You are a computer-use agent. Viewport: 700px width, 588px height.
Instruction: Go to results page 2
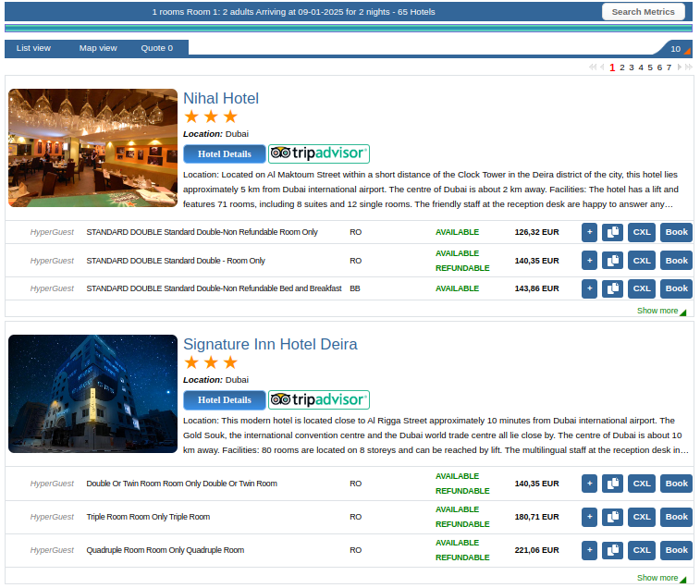(622, 67)
